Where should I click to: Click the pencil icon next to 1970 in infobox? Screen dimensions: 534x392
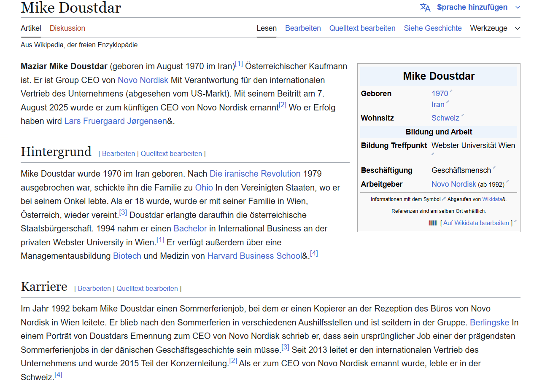[451, 91]
